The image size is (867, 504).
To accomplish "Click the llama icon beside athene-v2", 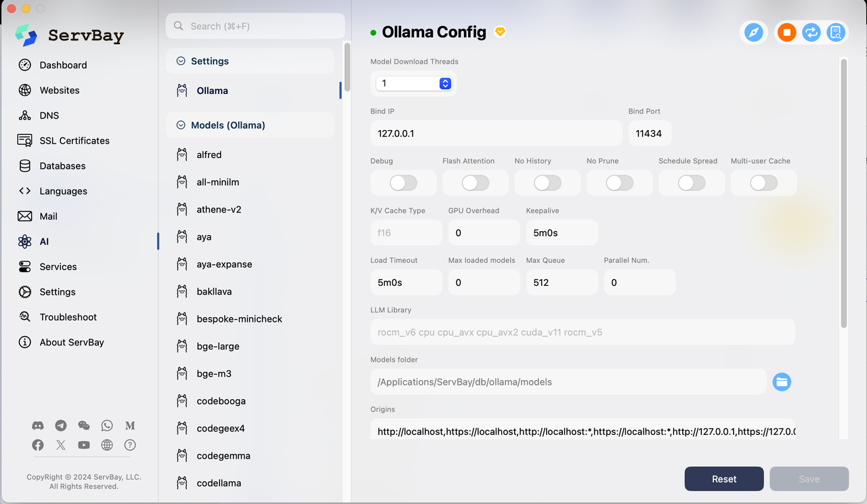I will click(182, 209).
